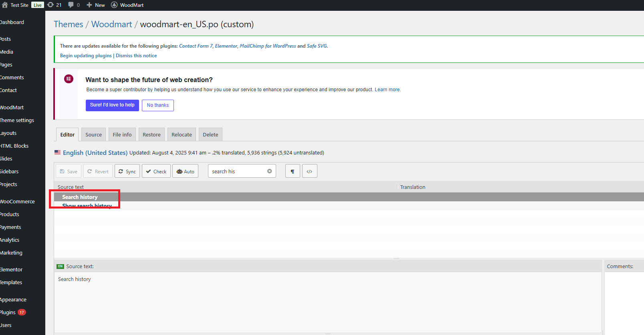Viewport: 644px width, 335px height.
Task: Toggle code view with the </> button
Action: [x=309, y=171]
